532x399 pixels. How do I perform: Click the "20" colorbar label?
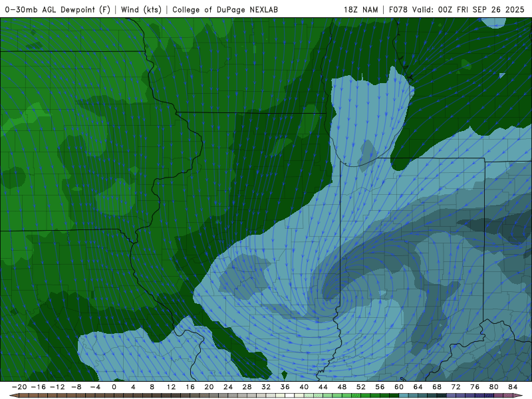(209, 387)
